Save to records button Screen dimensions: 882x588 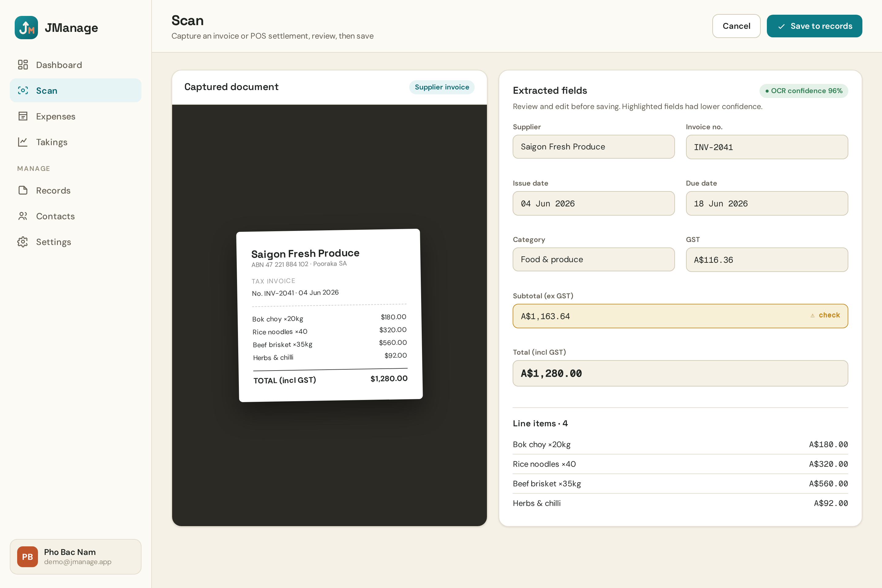point(814,26)
